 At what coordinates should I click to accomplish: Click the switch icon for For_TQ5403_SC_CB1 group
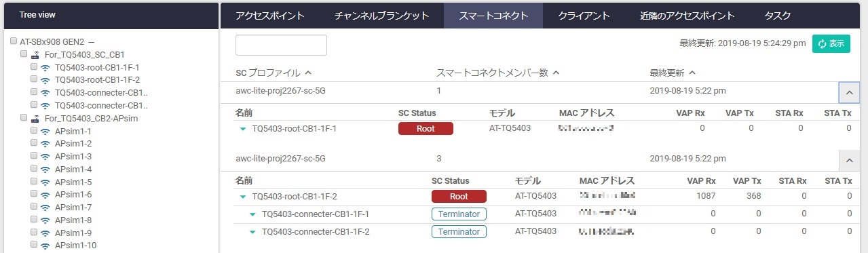coord(35,54)
